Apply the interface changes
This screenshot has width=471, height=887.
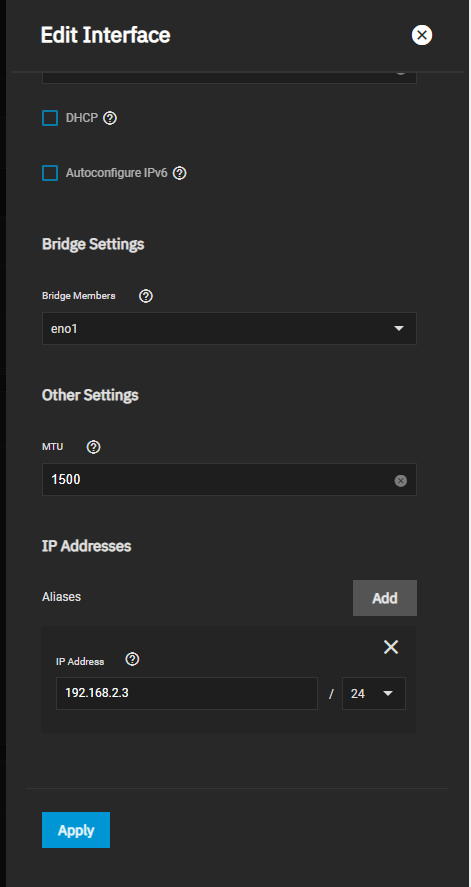click(x=76, y=830)
